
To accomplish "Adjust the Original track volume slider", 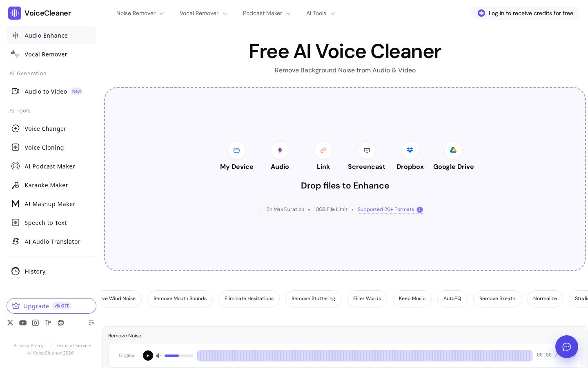I will click(179, 356).
